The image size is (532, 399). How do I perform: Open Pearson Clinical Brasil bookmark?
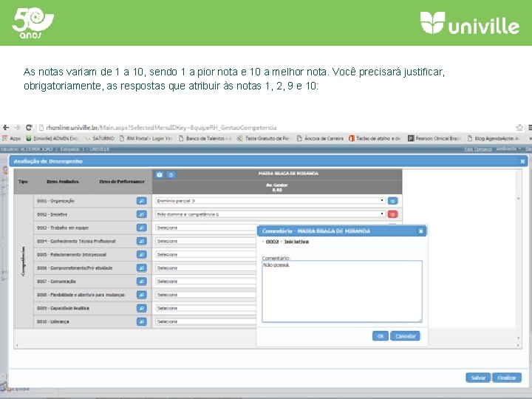(x=434, y=138)
